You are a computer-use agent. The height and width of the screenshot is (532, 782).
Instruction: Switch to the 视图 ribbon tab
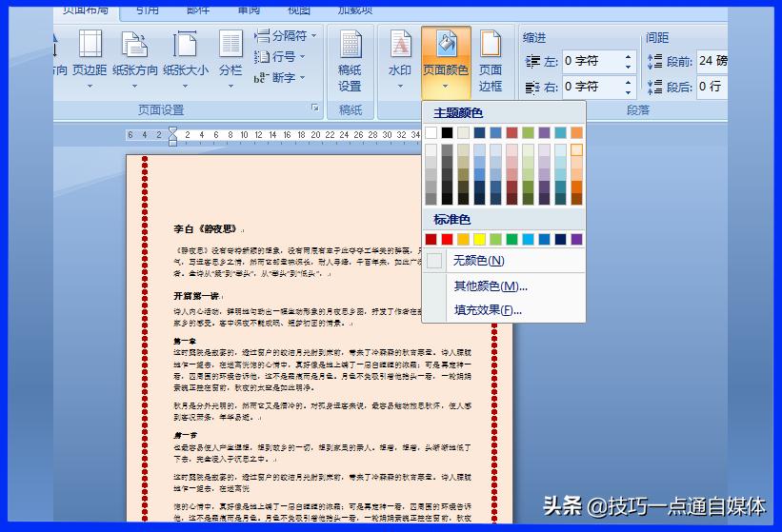click(x=299, y=10)
